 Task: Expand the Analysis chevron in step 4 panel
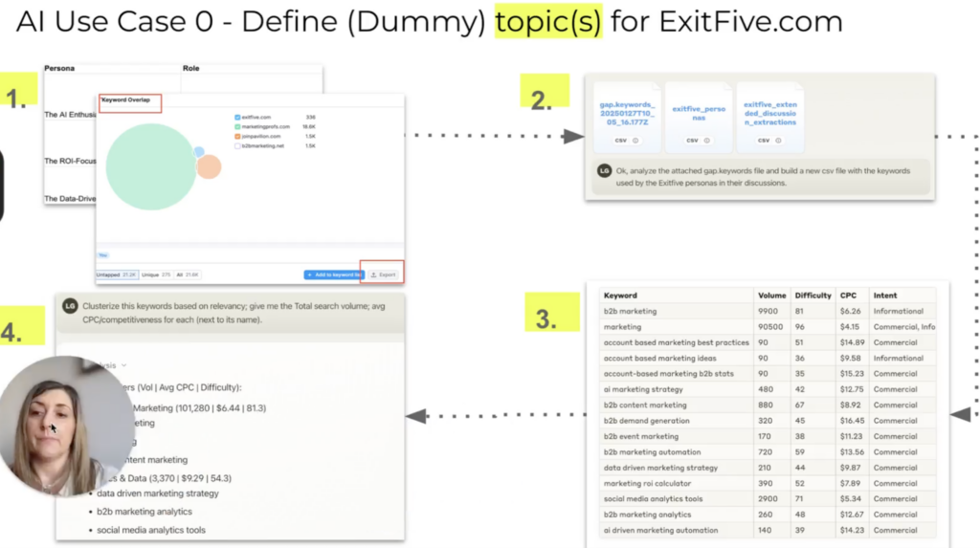pos(123,365)
